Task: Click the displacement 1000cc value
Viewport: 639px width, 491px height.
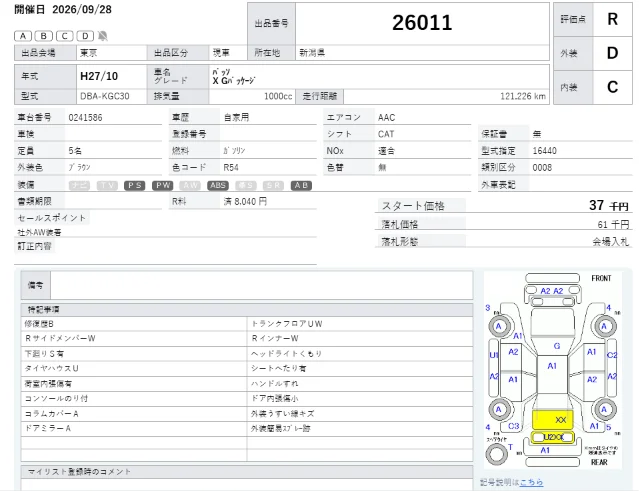Action: coord(278,96)
